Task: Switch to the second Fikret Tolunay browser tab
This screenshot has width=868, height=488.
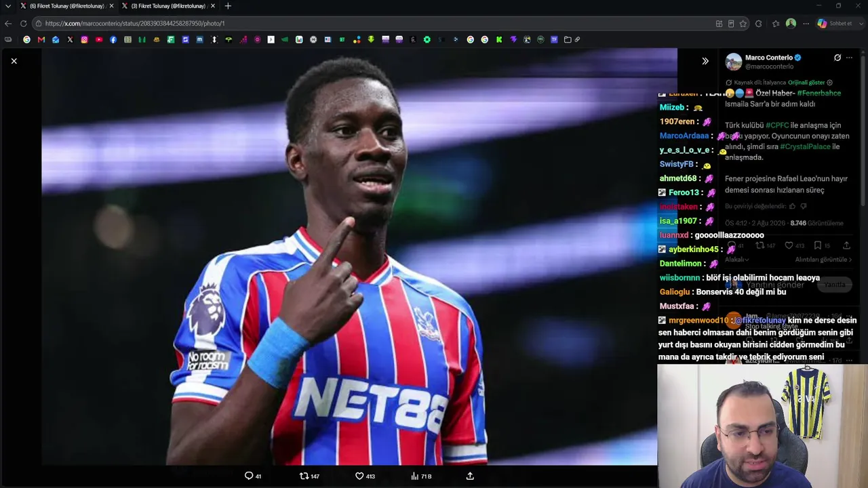Action: (168, 6)
